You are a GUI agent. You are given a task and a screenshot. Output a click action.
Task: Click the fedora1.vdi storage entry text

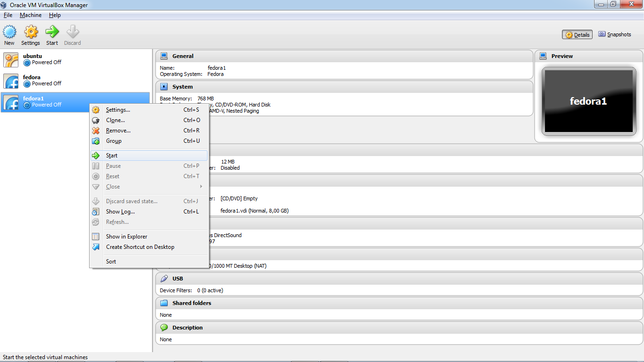(x=255, y=211)
